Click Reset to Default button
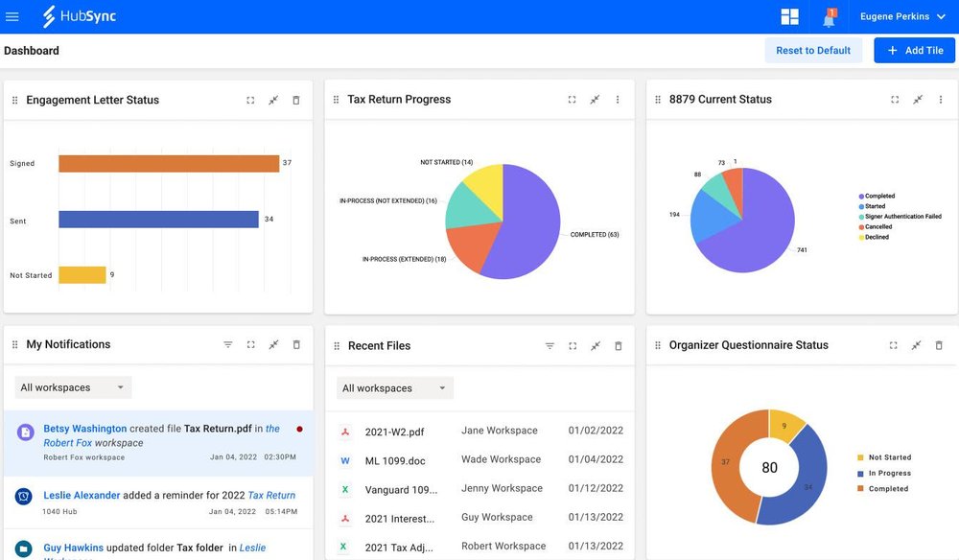Viewport: 959px width, 560px height. [x=813, y=50]
